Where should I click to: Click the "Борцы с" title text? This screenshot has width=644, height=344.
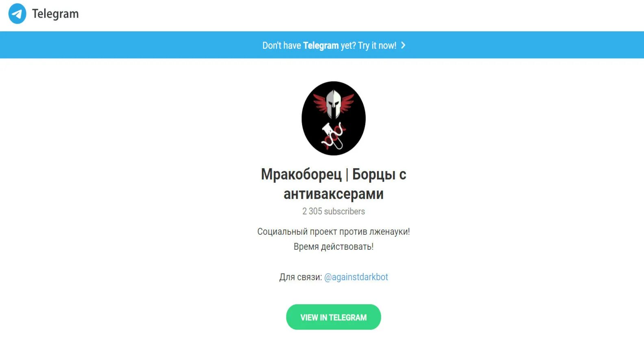click(379, 174)
